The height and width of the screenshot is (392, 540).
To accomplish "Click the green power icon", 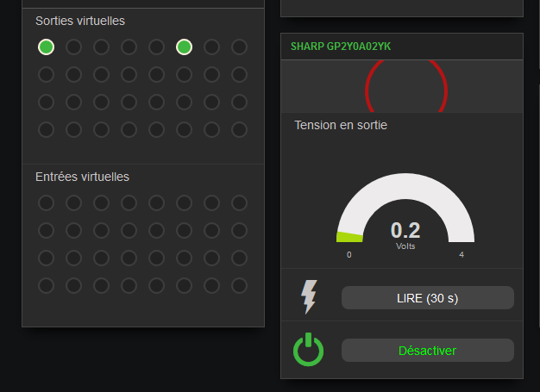I will pyautogui.click(x=308, y=350).
